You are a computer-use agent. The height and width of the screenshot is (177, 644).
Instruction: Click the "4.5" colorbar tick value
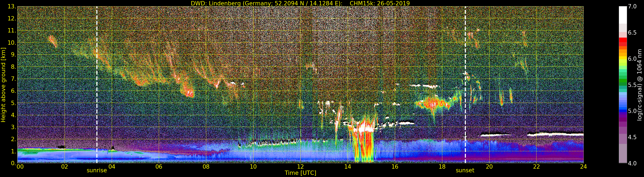[x=632, y=137]
